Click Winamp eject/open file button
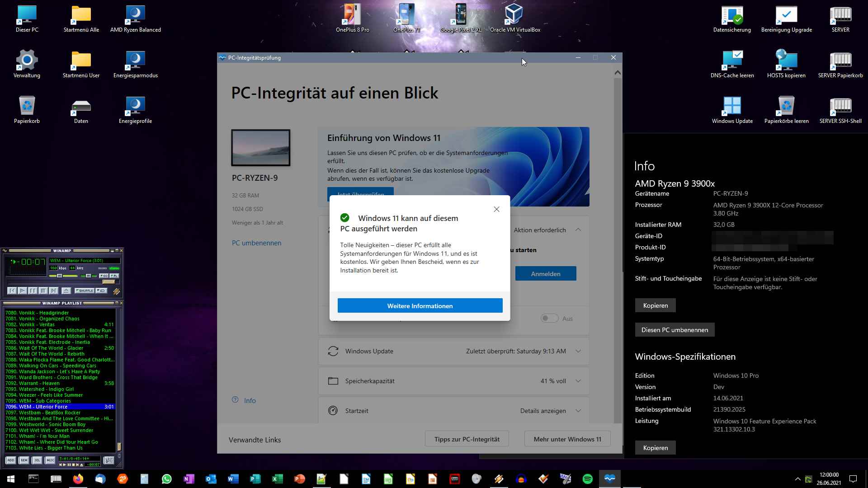Screen dimensions: 868x488 (x=66, y=291)
